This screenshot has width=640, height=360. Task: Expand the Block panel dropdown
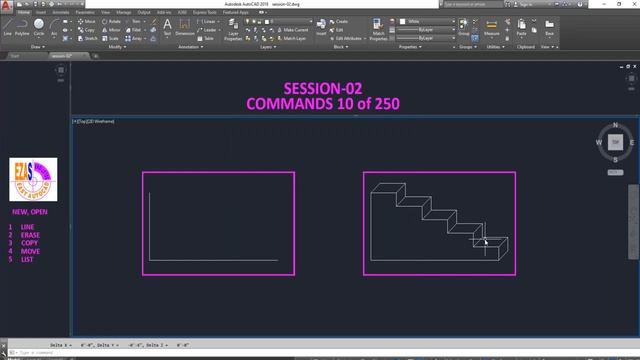[x=341, y=47]
